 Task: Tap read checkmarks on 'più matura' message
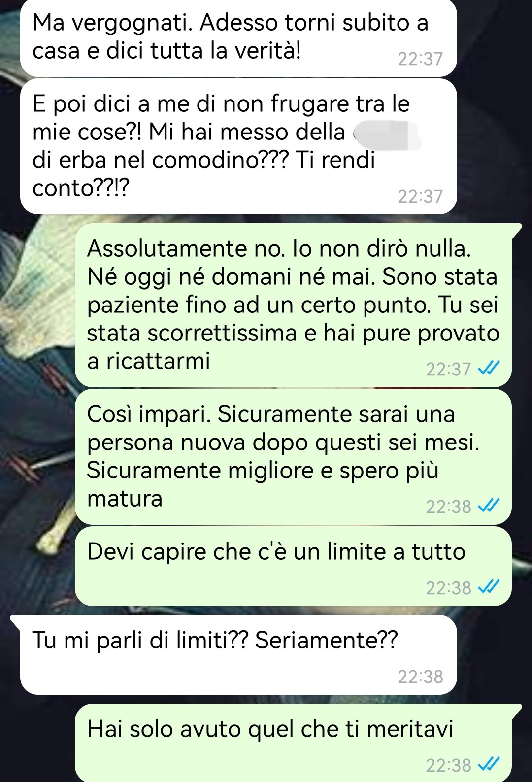pos(489,506)
